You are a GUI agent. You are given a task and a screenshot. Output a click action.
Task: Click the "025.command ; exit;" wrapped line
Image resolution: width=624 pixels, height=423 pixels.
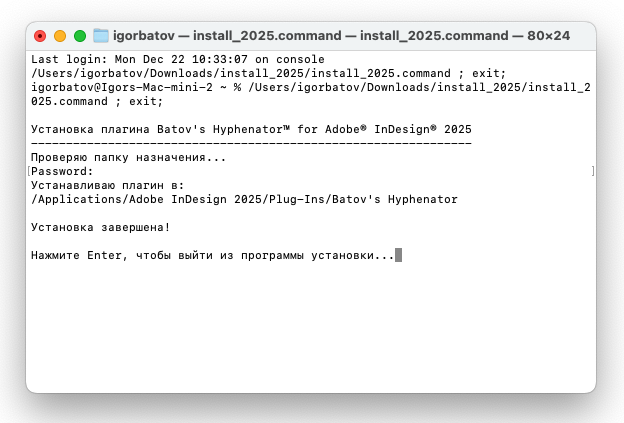click(x=97, y=101)
